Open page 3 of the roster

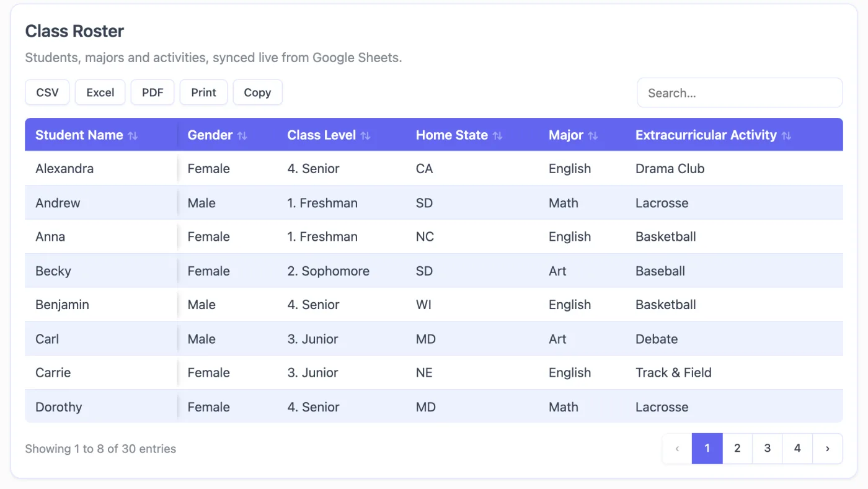(768, 449)
